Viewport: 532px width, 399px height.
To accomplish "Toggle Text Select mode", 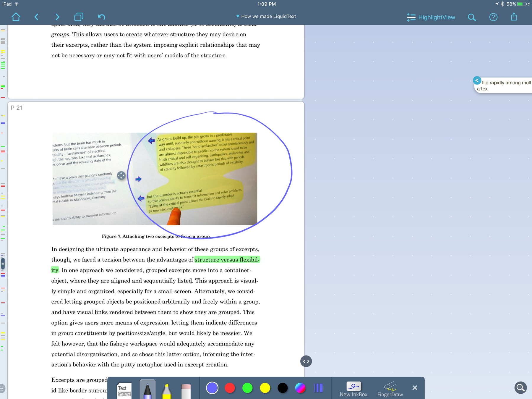I will [124, 391].
